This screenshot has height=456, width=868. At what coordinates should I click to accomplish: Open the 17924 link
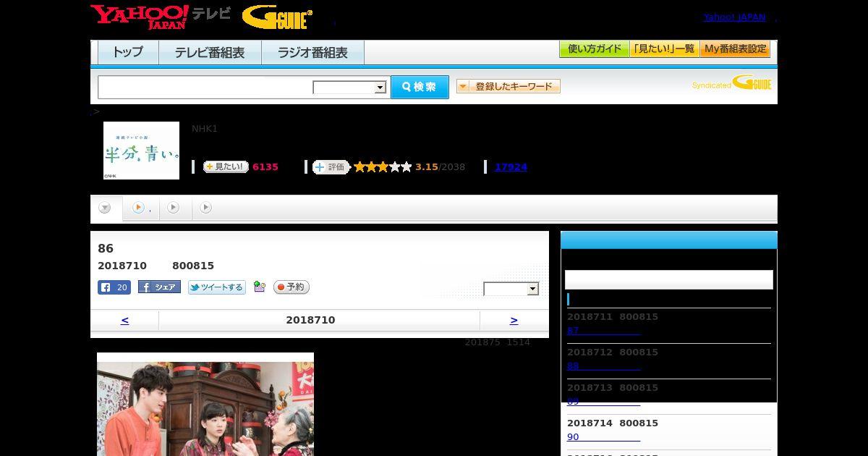coord(511,167)
